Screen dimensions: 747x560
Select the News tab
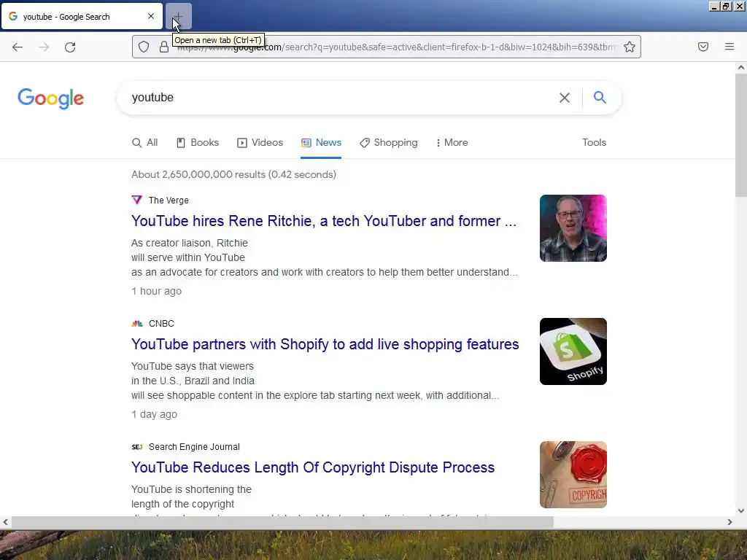point(321,142)
